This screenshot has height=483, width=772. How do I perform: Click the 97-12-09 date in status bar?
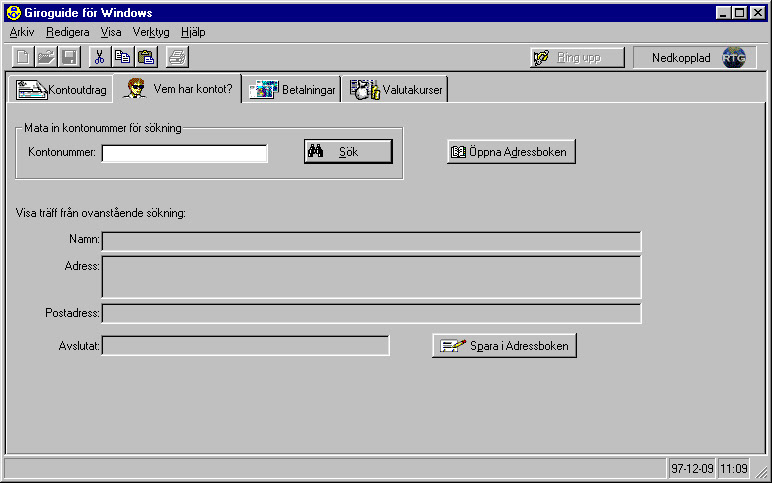click(692, 469)
